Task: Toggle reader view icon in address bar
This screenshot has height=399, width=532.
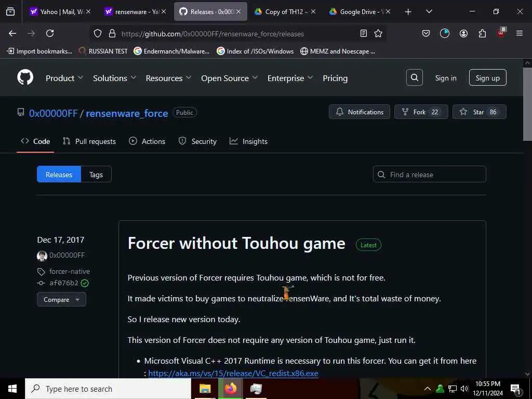Action: tap(363, 33)
